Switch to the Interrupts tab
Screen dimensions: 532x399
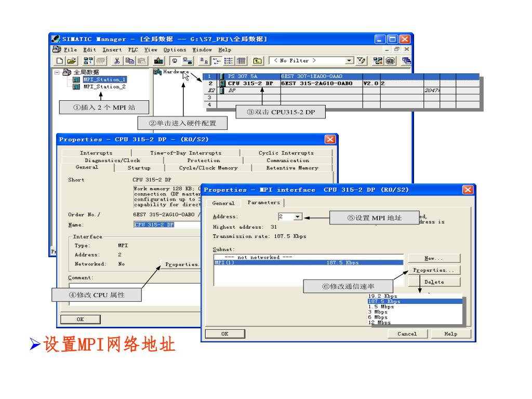(x=96, y=153)
